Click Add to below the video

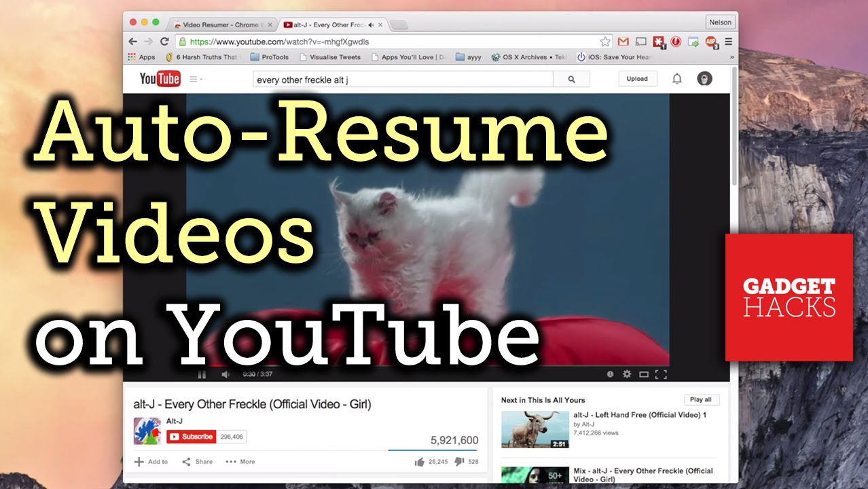[151, 462]
